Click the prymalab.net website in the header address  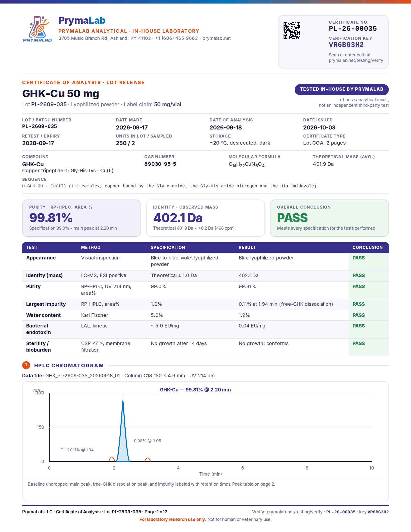216,38
